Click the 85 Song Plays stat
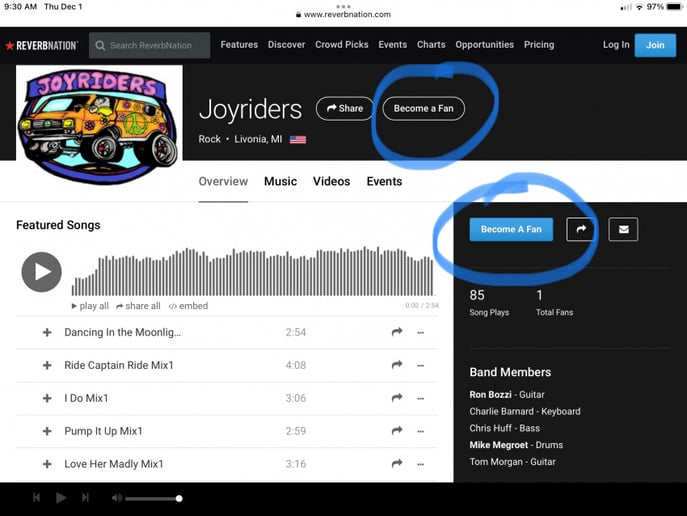Viewport: 687px width, 516px height. (489, 302)
